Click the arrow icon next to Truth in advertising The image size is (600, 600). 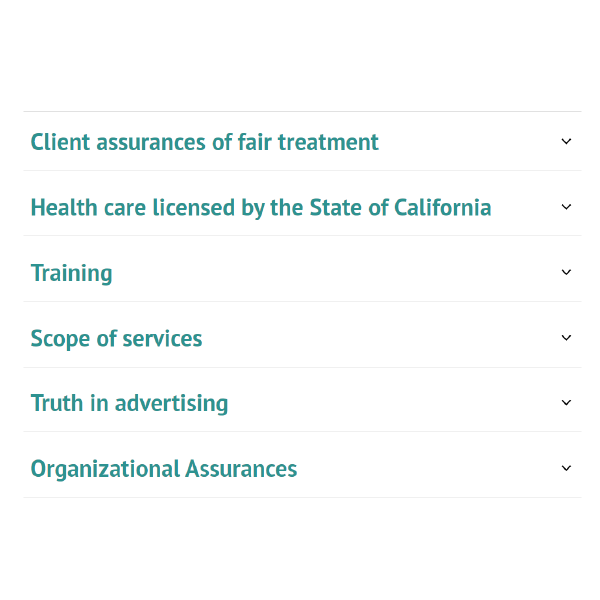(566, 403)
